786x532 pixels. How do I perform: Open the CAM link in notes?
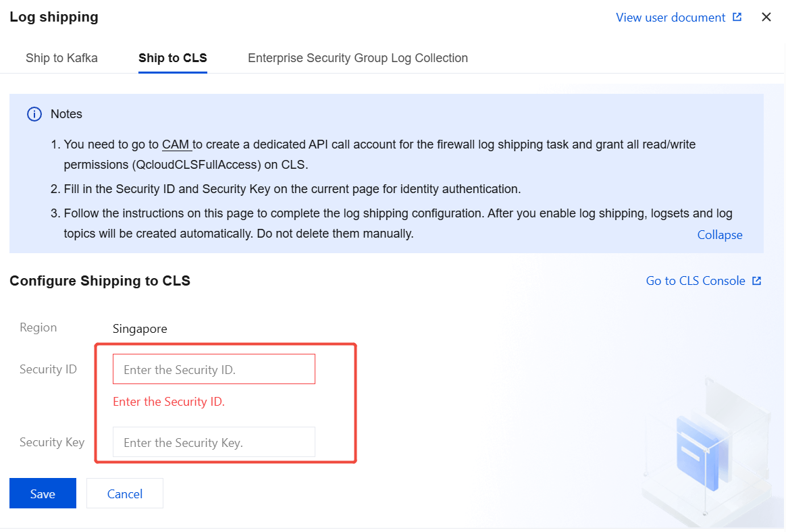point(176,144)
